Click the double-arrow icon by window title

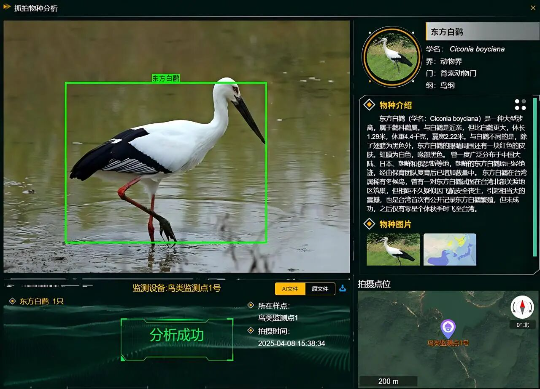pyautogui.click(x=7, y=7)
